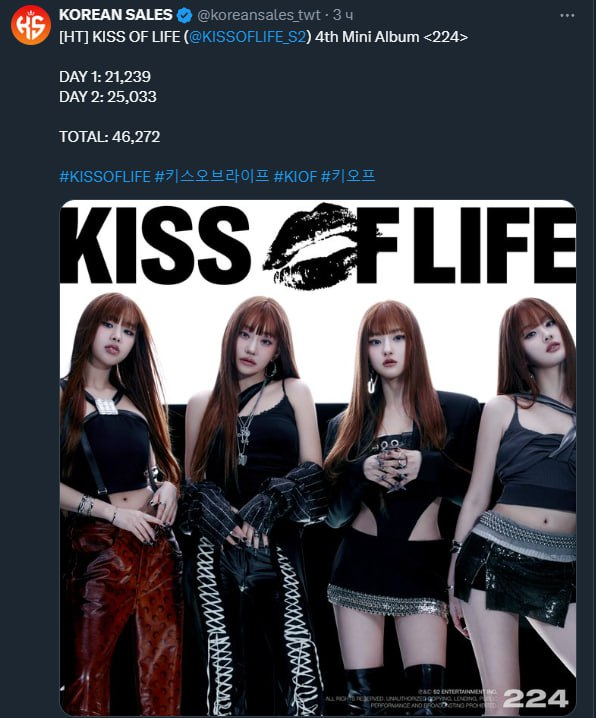Viewport: 596px width, 718px height.
Task: Open the @koreansales_twt handle link
Action: 259,15
